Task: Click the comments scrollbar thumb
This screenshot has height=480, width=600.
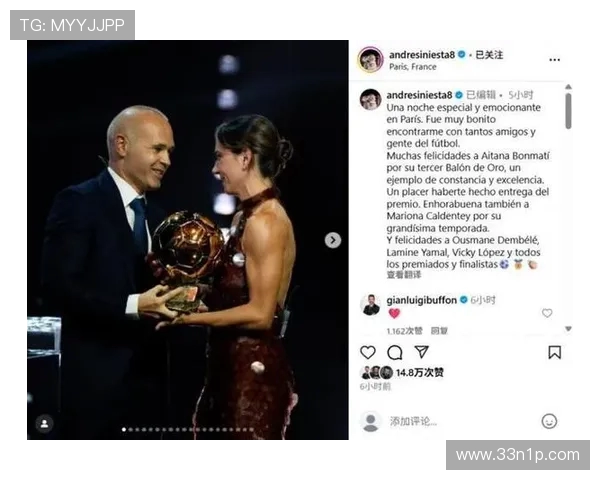Action: 568,111
